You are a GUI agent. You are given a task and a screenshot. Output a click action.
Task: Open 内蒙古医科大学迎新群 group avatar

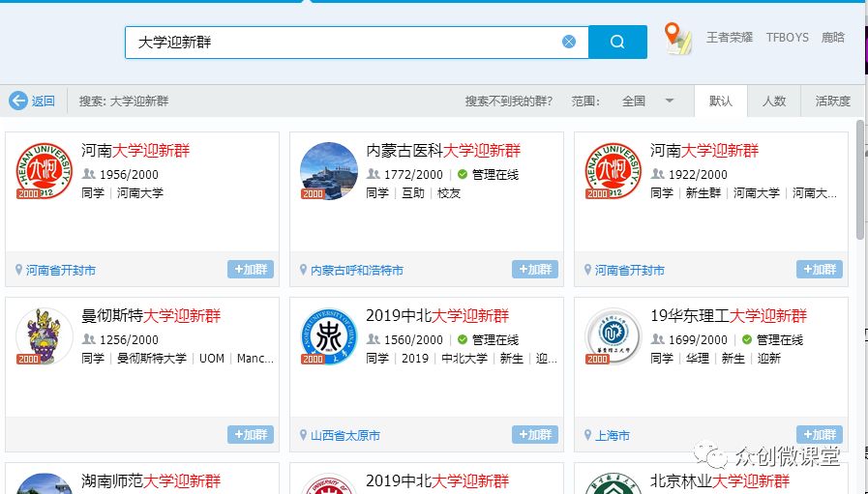pos(329,170)
